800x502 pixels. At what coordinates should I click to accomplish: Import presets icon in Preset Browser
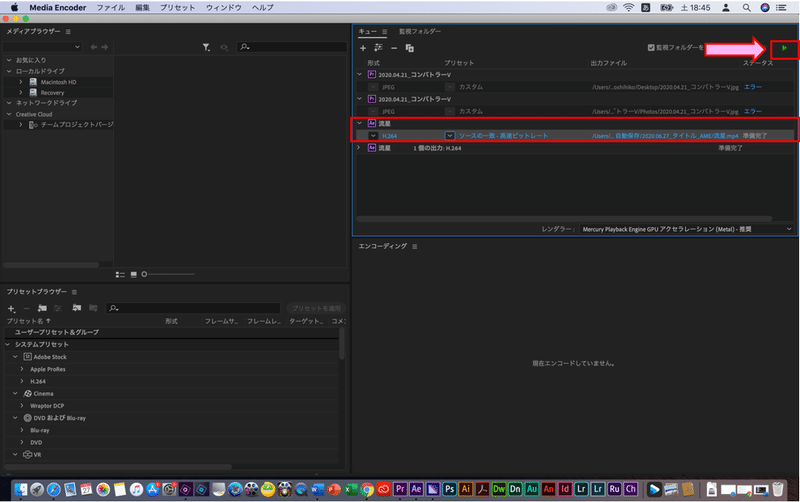click(77, 308)
